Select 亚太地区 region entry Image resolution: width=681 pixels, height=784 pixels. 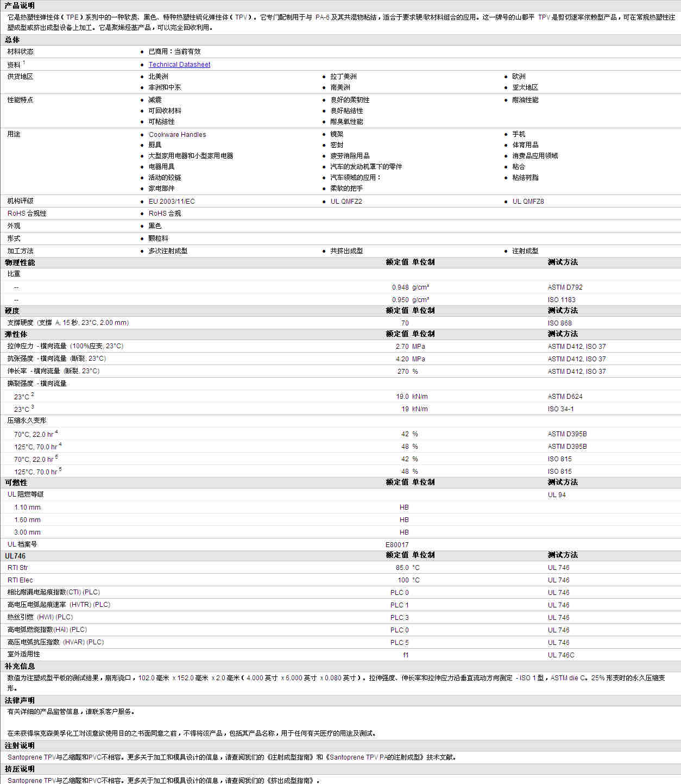point(526,87)
